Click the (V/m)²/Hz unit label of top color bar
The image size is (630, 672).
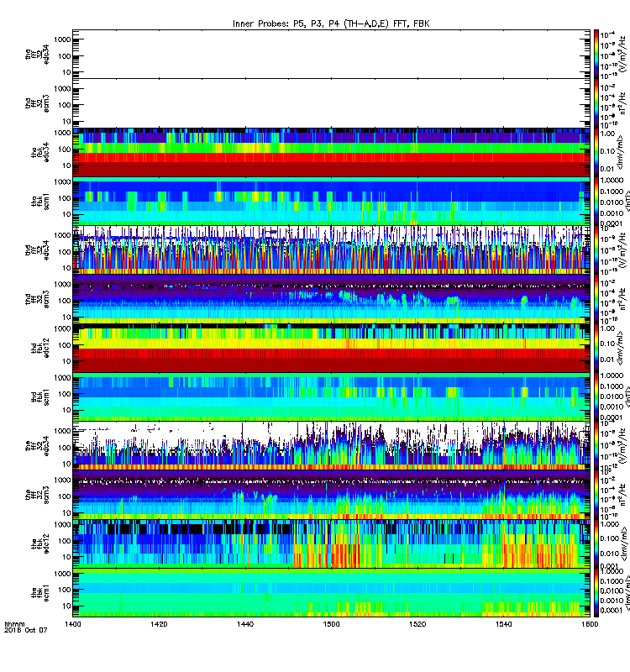[622, 54]
